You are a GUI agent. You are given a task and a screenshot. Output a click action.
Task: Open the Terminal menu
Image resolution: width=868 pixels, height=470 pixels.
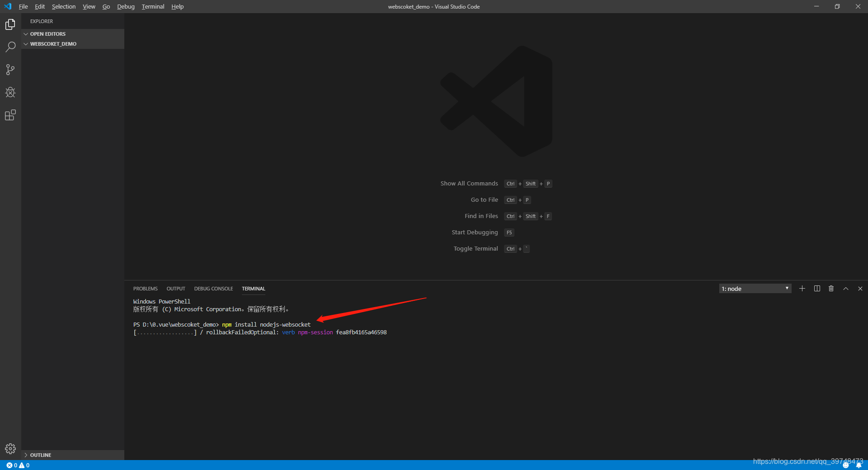[x=153, y=6]
